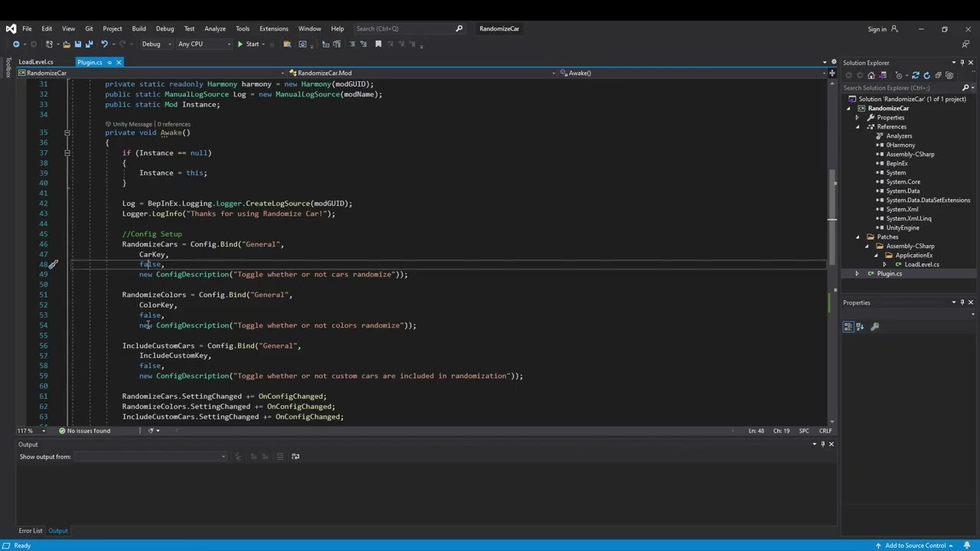This screenshot has height=551, width=980.
Task: Click the Categorized icon in Properties panel
Action: click(848, 327)
